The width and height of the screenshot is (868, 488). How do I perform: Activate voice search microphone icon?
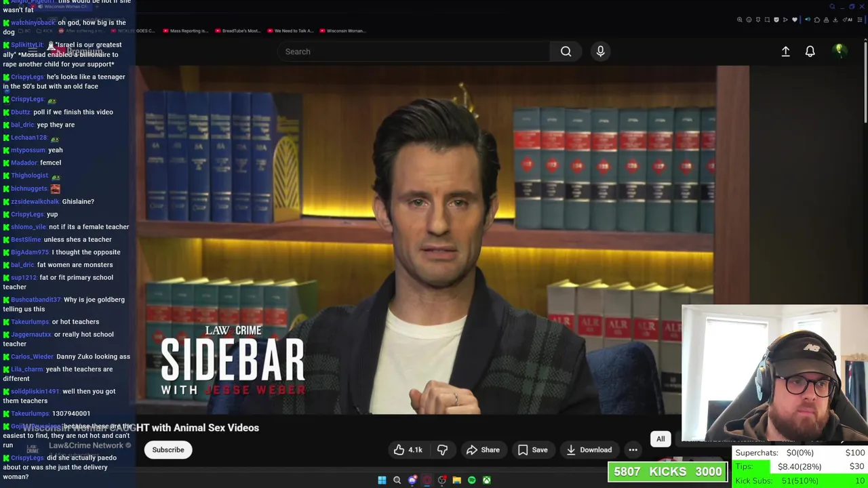click(600, 52)
